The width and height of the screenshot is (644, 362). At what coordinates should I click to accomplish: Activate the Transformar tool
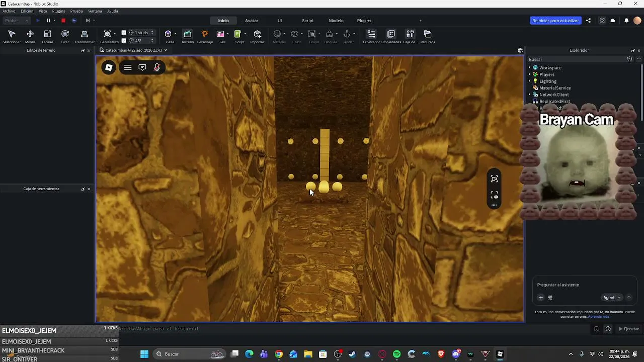(x=85, y=36)
